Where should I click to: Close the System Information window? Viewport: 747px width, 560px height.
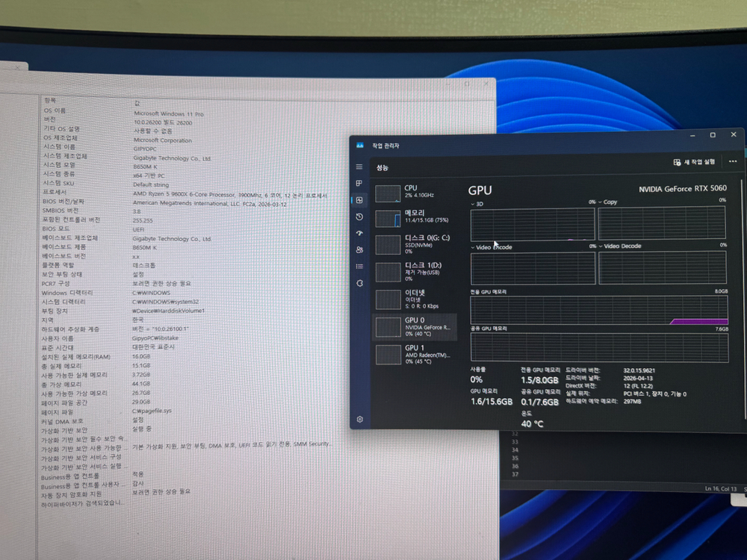tap(486, 84)
